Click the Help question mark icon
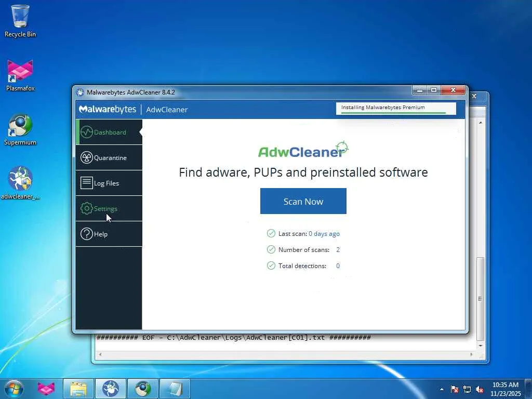The image size is (532, 399). click(87, 234)
